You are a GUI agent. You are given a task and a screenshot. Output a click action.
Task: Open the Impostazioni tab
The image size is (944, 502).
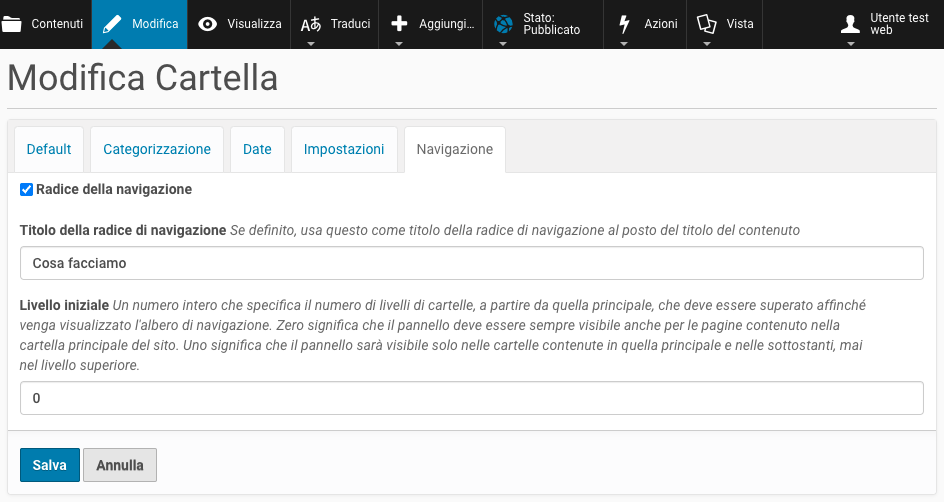click(x=344, y=149)
